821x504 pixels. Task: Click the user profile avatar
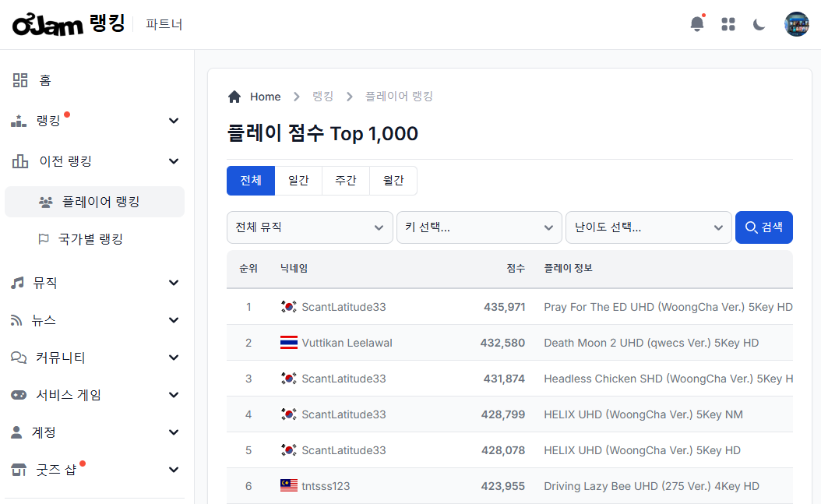click(796, 24)
